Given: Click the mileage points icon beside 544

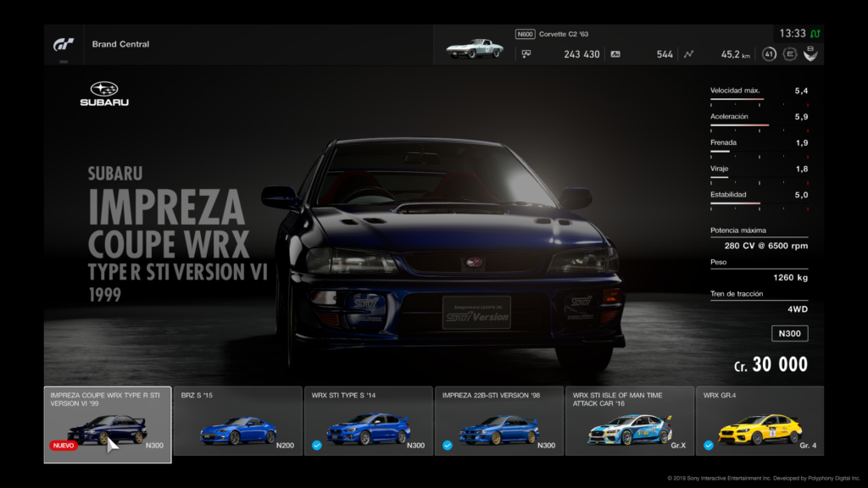Looking at the screenshot, I should [x=615, y=54].
